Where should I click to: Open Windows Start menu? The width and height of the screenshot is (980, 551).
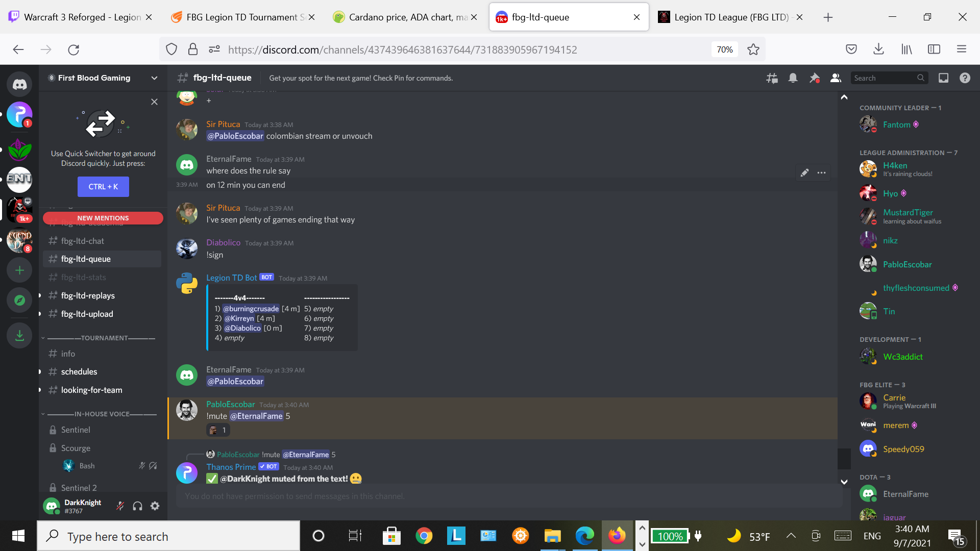tap(18, 536)
